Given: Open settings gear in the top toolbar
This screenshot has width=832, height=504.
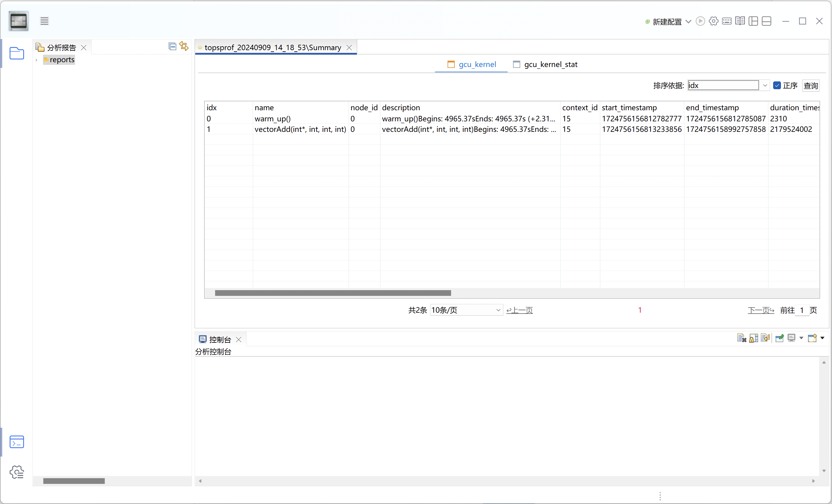Looking at the screenshot, I should click(x=713, y=21).
